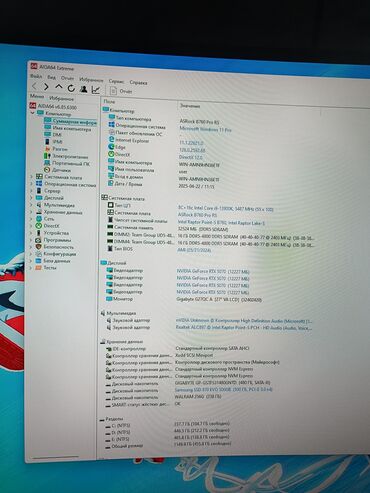Click the База данных tree icon
The image size is (370, 493).
click(x=39, y=261)
